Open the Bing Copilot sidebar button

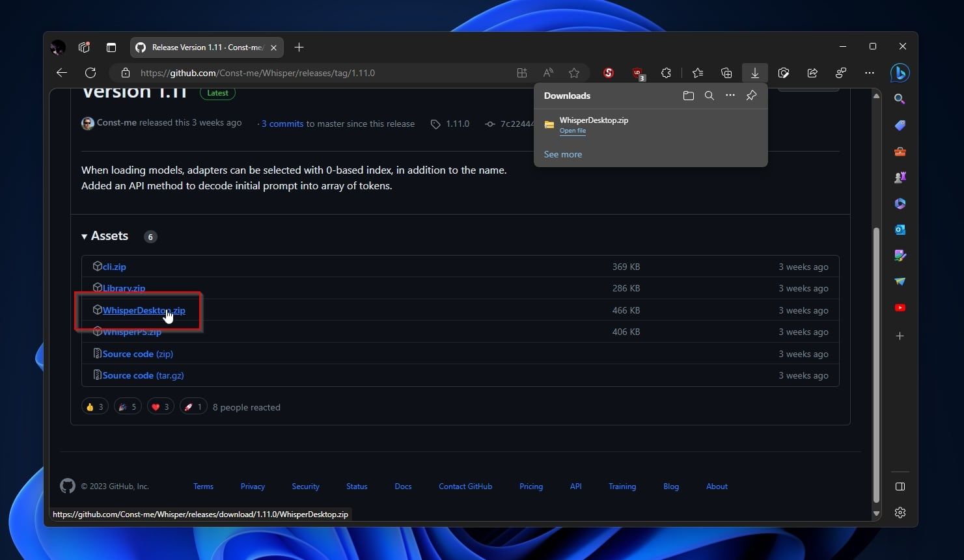(900, 73)
